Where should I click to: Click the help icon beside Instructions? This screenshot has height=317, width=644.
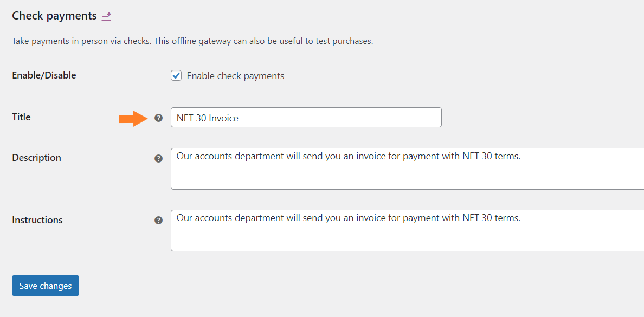point(158,221)
